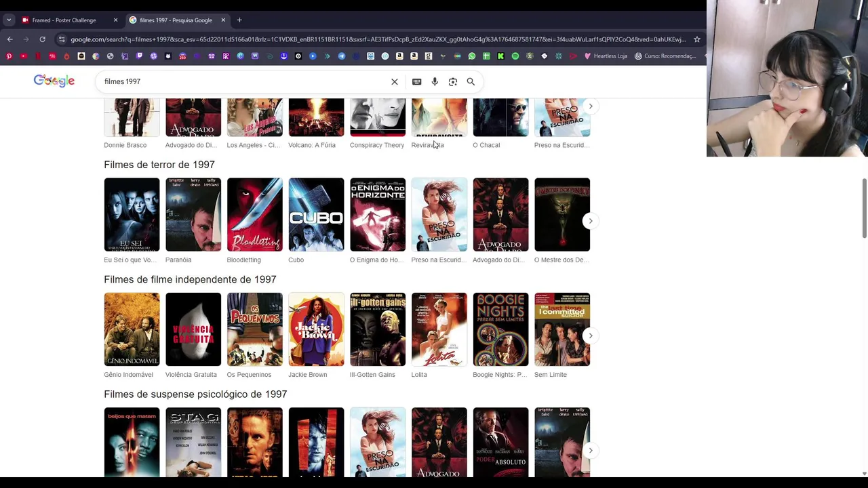Show more terror films with the carousel arrow

tap(591, 221)
